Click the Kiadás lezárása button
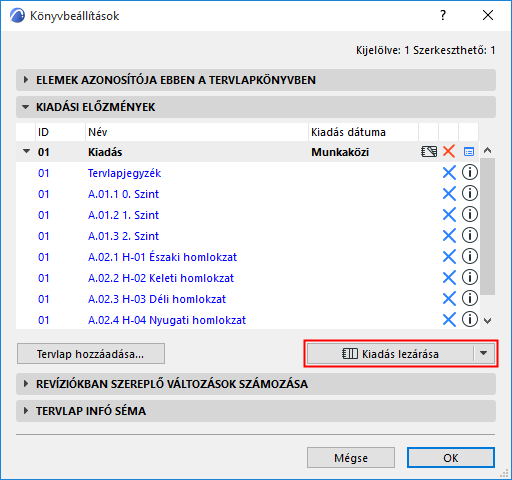 point(390,354)
